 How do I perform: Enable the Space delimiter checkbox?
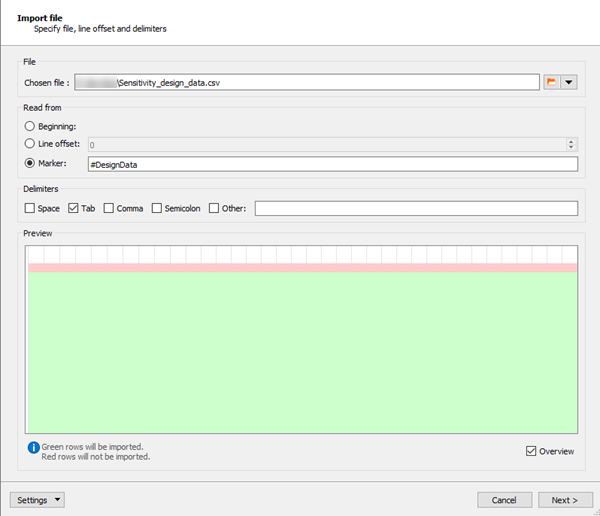point(29,208)
